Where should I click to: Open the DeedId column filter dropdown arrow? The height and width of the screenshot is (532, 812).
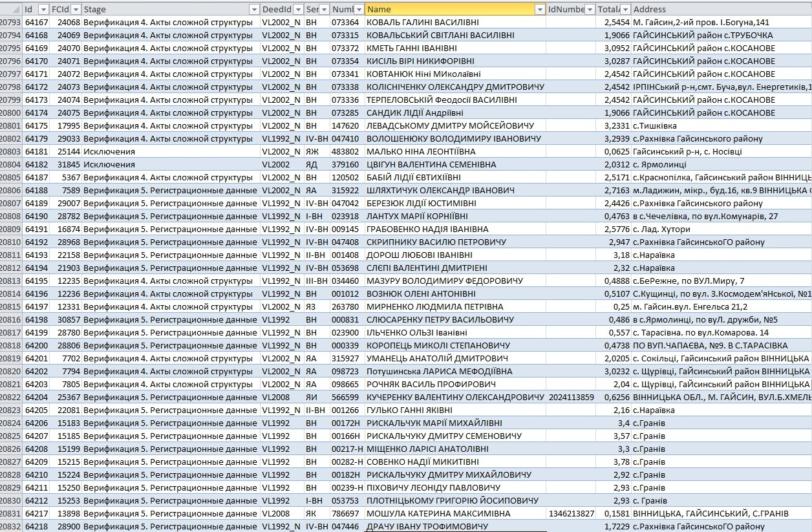tap(298, 10)
